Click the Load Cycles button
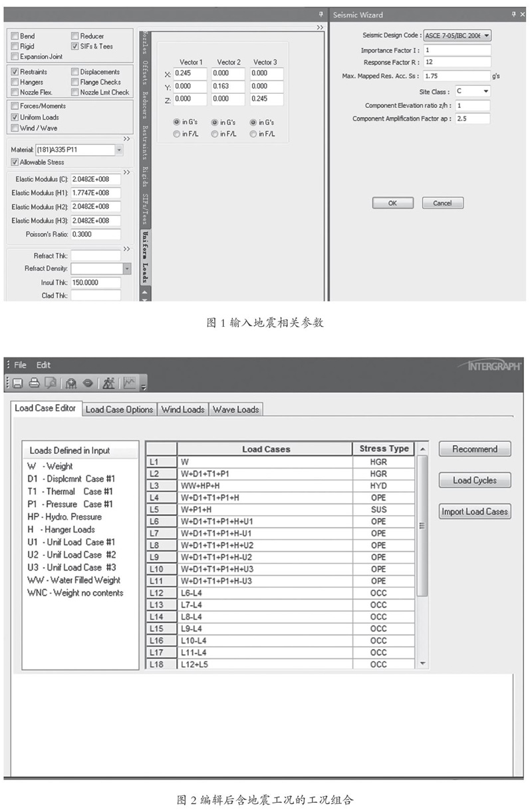The width and height of the screenshot is (532, 810). pyautogui.click(x=475, y=481)
